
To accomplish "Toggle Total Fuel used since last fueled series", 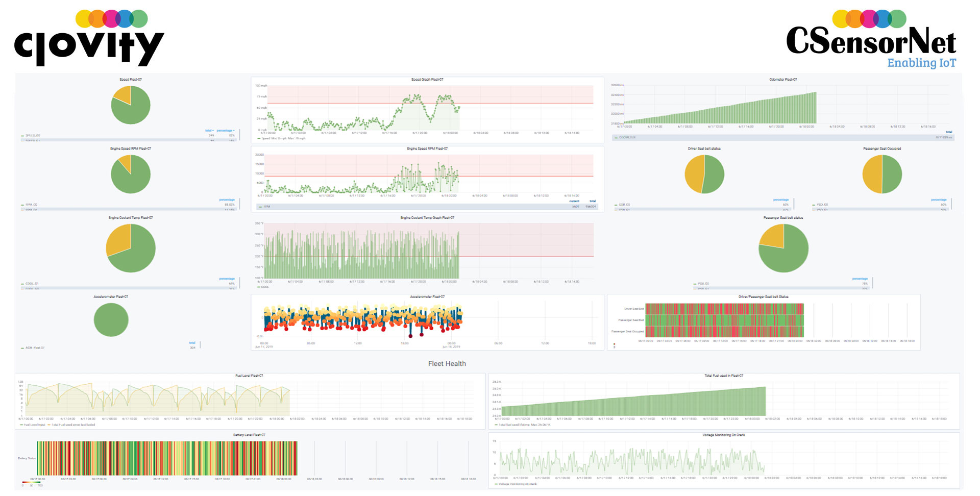I will [x=71, y=425].
